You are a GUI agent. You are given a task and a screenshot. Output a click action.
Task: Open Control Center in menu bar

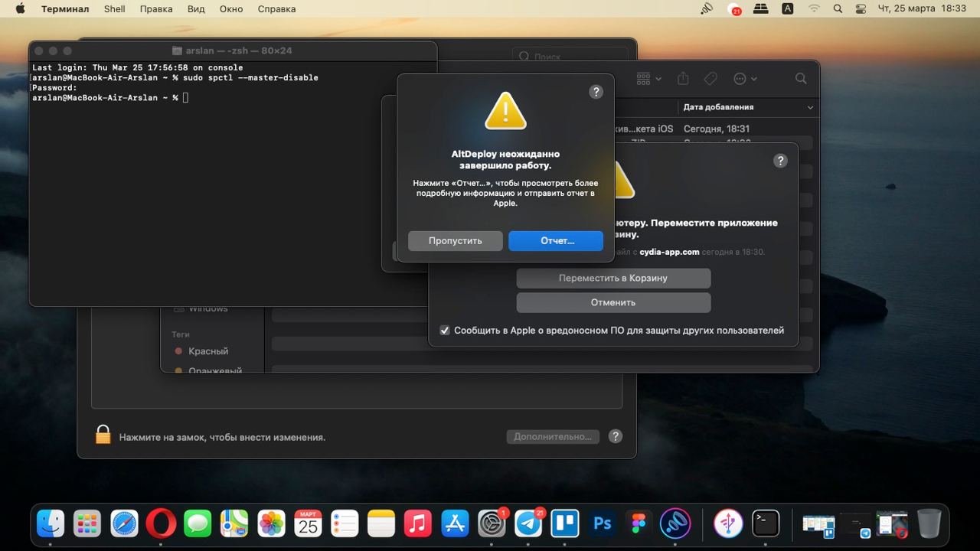(861, 9)
